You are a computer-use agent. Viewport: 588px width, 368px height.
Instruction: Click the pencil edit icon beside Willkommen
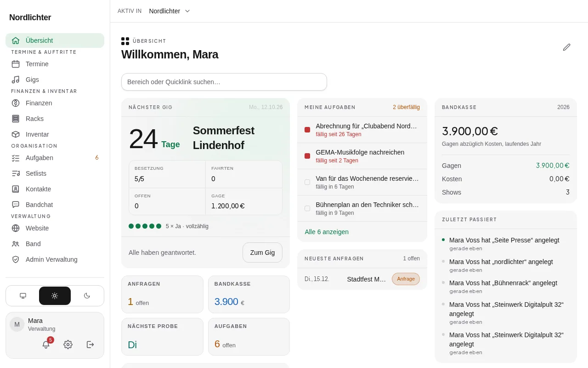click(567, 47)
